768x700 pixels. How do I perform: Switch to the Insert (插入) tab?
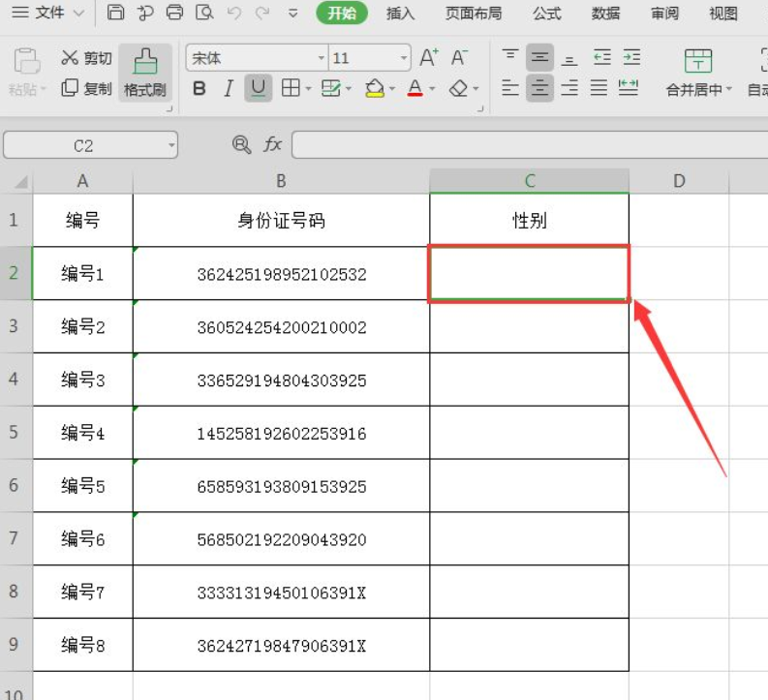tap(400, 14)
